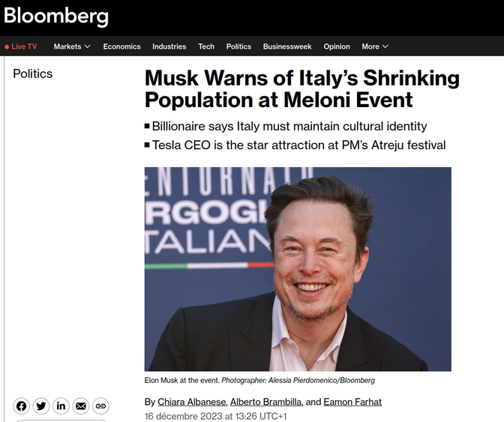504x422 pixels.
Task: Click the Elon Musk article photo
Action: [298, 269]
